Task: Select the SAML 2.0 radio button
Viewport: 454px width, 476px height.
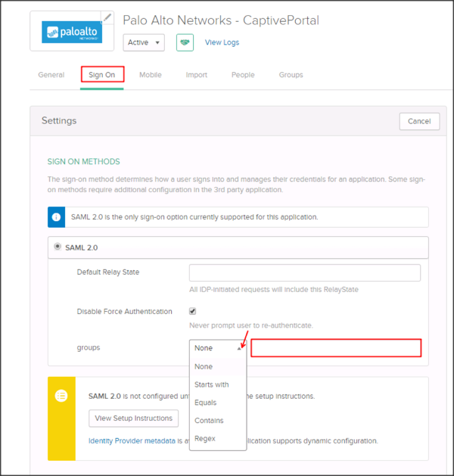Action: (57, 247)
